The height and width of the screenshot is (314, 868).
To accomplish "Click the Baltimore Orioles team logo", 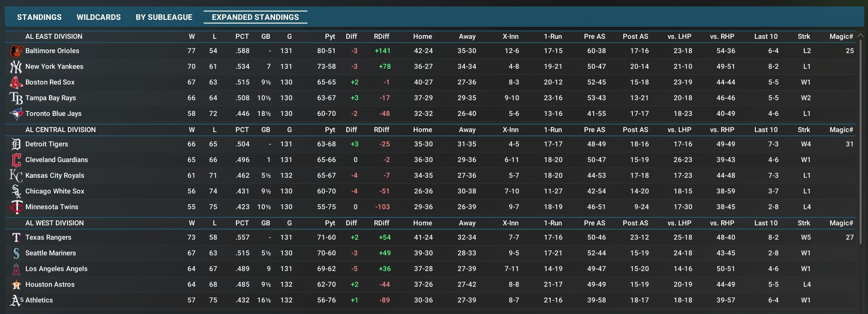I will pyautogui.click(x=16, y=51).
